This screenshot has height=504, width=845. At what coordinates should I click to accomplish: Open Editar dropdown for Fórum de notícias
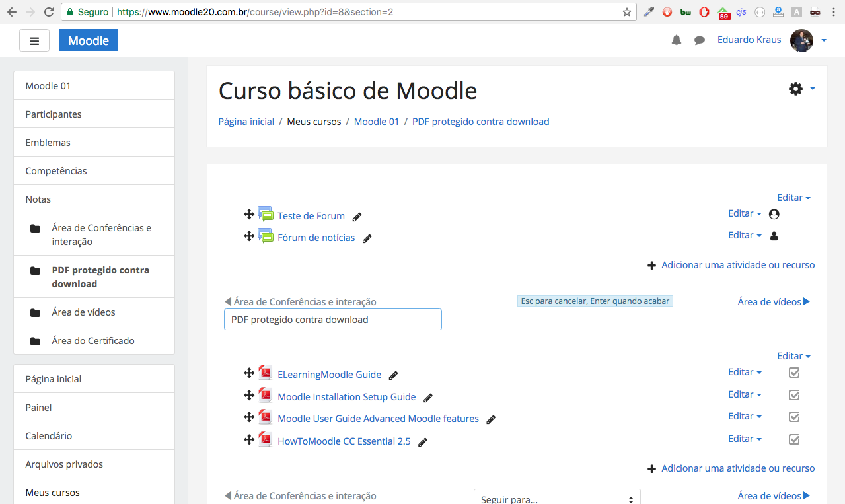(745, 235)
